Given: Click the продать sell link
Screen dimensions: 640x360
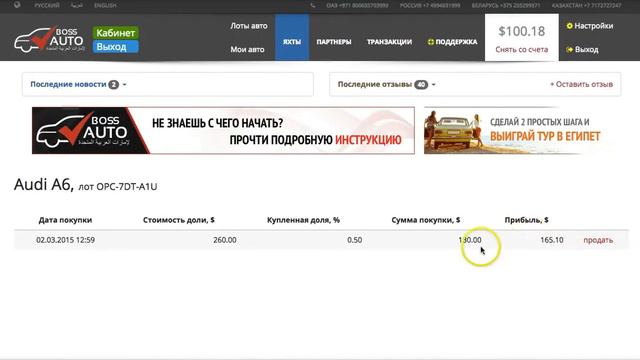Looking at the screenshot, I should click(598, 240).
